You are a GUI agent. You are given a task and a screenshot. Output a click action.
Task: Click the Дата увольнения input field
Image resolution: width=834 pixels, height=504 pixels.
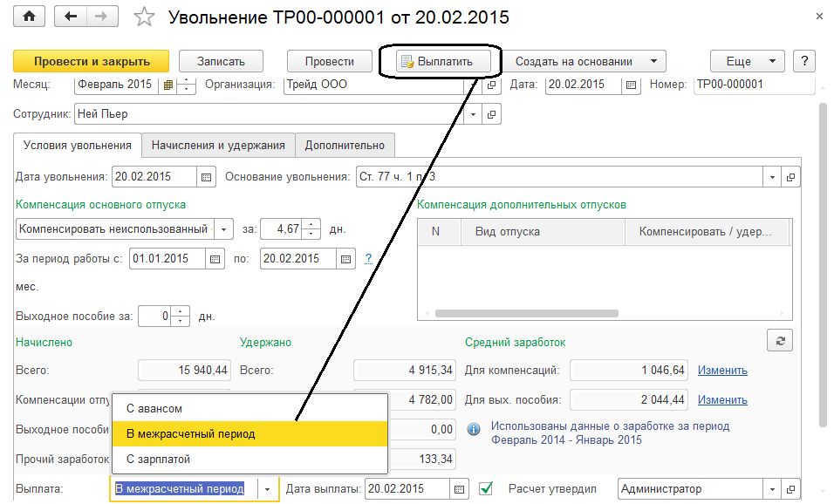[x=154, y=177]
